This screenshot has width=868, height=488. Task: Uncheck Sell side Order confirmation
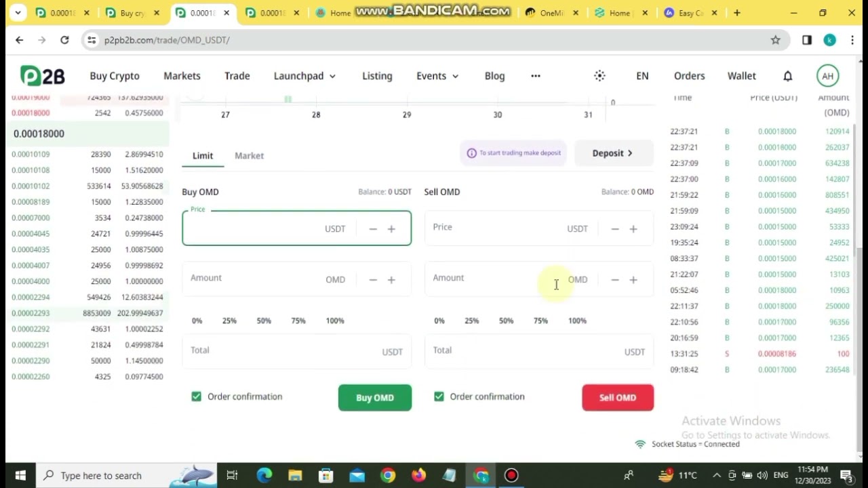439,396
